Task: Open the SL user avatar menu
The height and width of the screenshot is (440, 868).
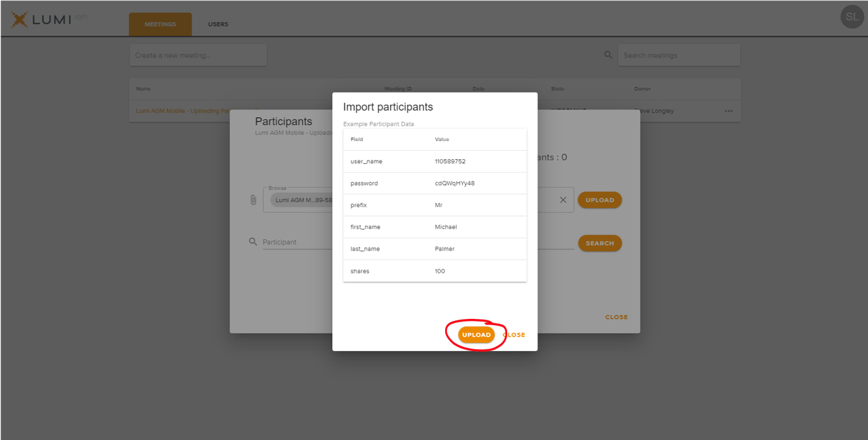Action: coord(852,17)
